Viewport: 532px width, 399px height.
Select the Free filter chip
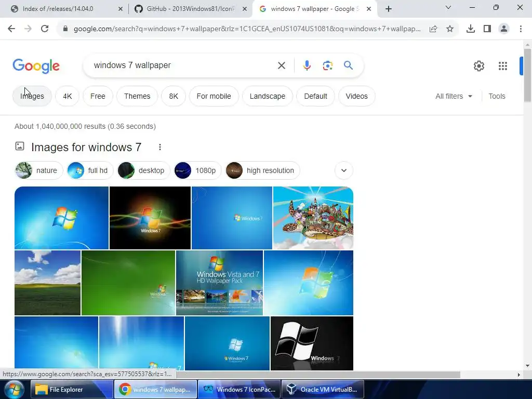pos(98,96)
